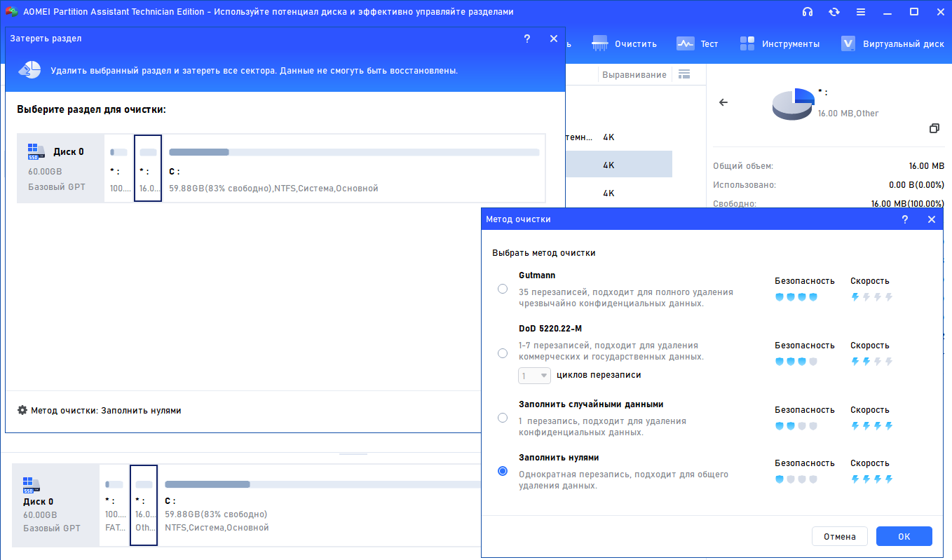
Task: Click the back arrow in properties panel
Action: coord(723,102)
